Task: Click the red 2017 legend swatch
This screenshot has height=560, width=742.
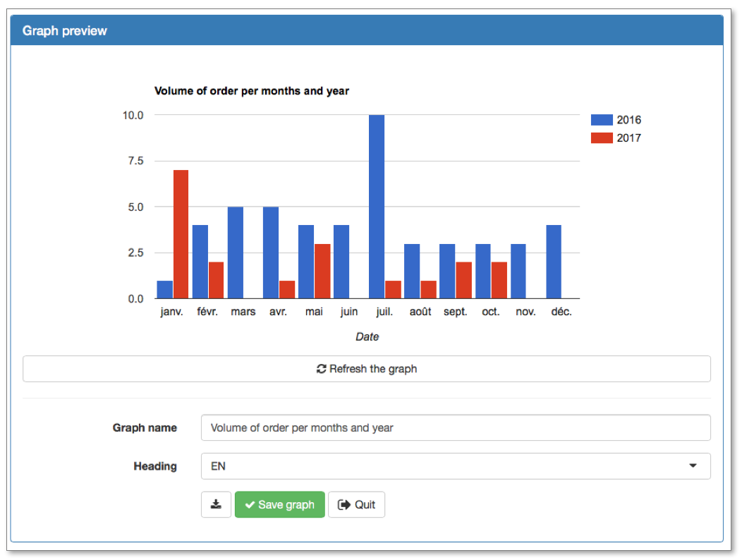Action: pos(602,138)
